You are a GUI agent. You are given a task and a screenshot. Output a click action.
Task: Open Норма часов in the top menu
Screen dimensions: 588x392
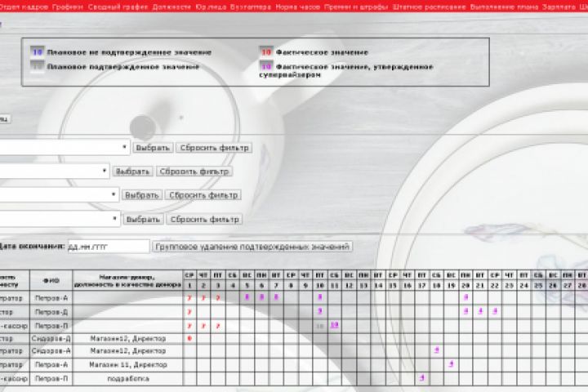click(298, 7)
